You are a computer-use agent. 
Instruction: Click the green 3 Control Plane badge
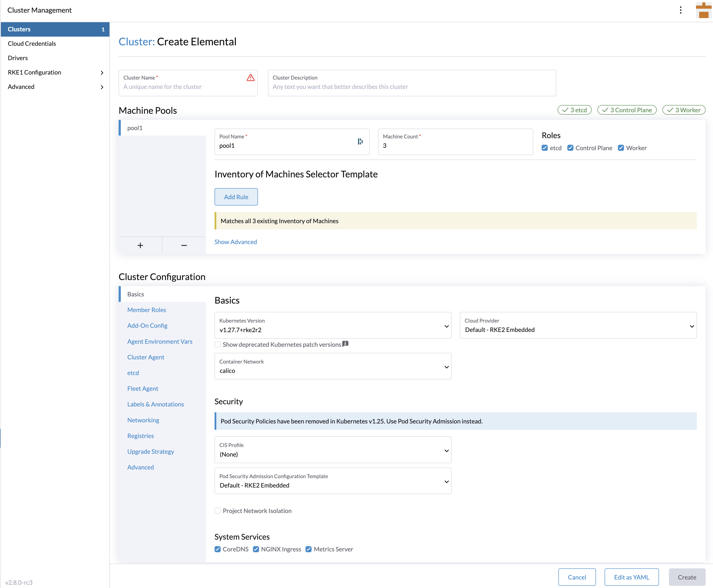[x=627, y=110]
